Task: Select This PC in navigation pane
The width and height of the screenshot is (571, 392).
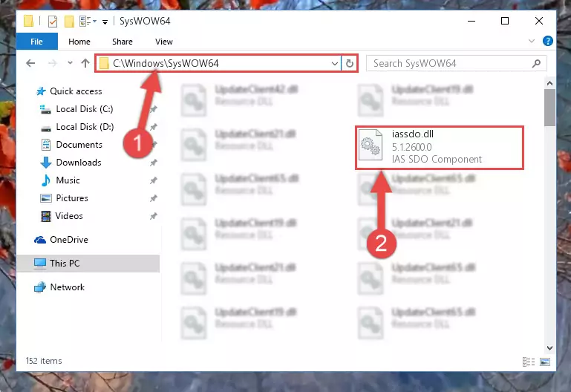Action: pyautogui.click(x=65, y=264)
